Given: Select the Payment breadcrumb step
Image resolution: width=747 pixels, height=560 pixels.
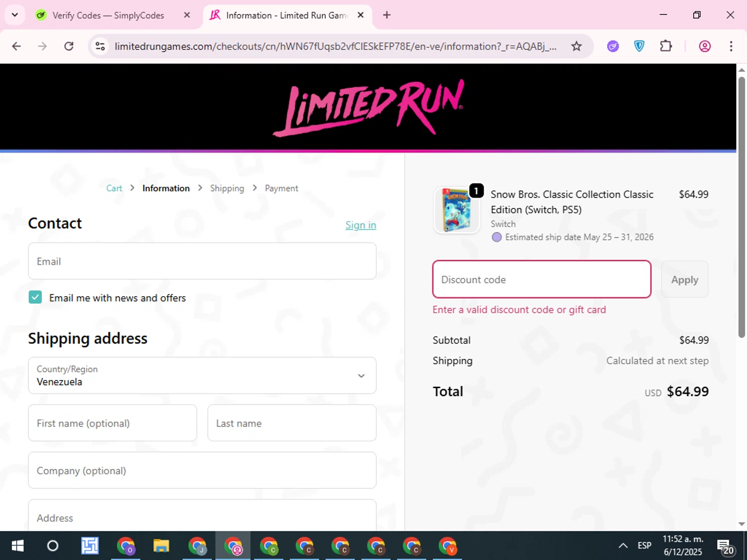Looking at the screenshot, I should (x=281, y=188).
